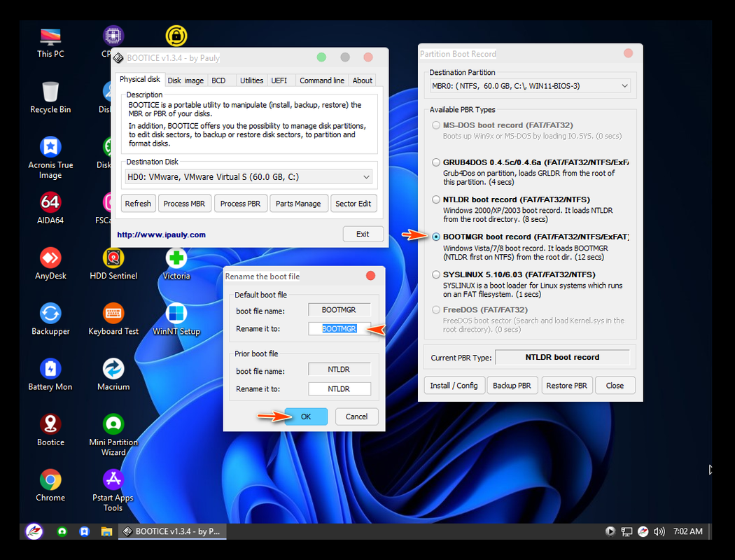Confirm rename with the OK button
Image resolution: width=735 pixels, height=560 pixels.
[x=306, y=416]
